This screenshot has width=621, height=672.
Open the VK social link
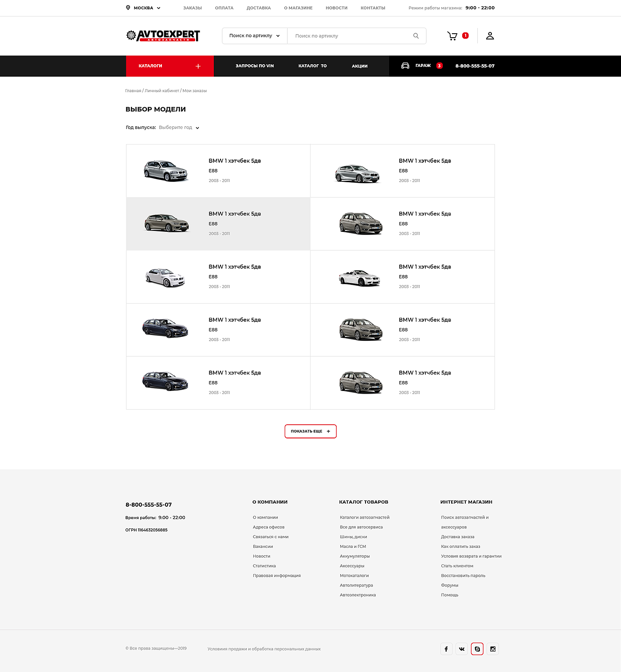point(462,649)
